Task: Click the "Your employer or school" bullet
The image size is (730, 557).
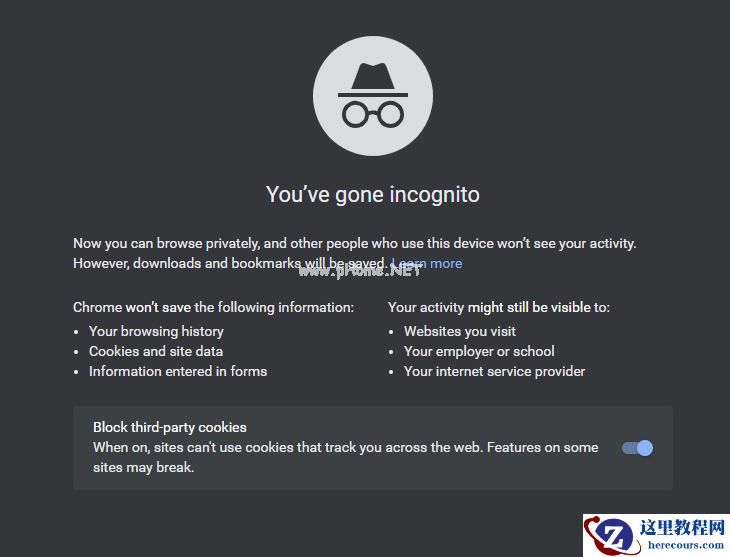Action: point(479,351)
